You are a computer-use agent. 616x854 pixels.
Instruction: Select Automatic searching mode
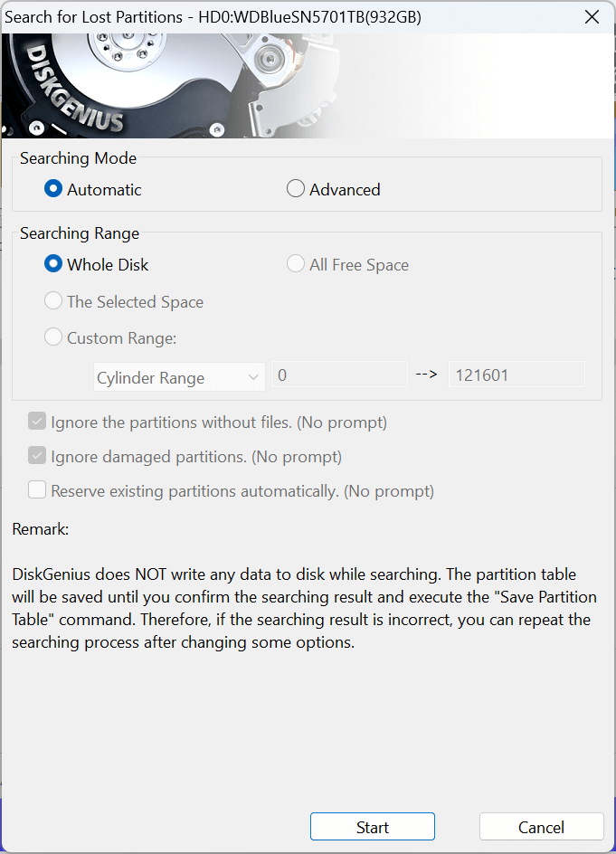point(55,190)
